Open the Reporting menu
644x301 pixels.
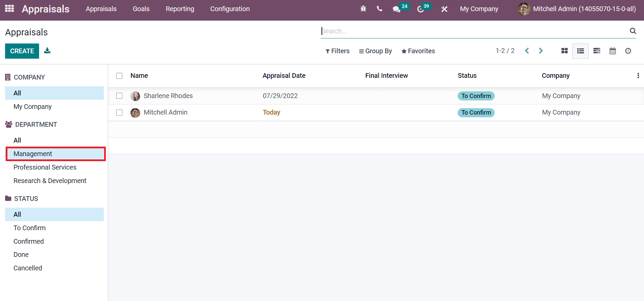pos(180,9)
